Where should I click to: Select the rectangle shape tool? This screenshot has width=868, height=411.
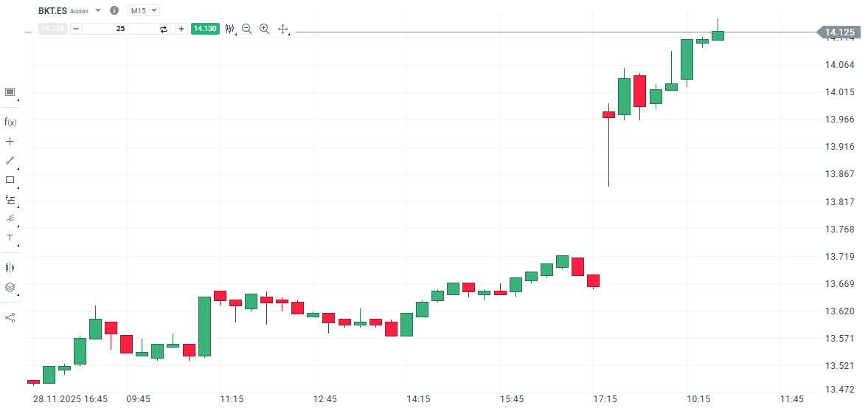pyautogui.click(x=10, y=179)
